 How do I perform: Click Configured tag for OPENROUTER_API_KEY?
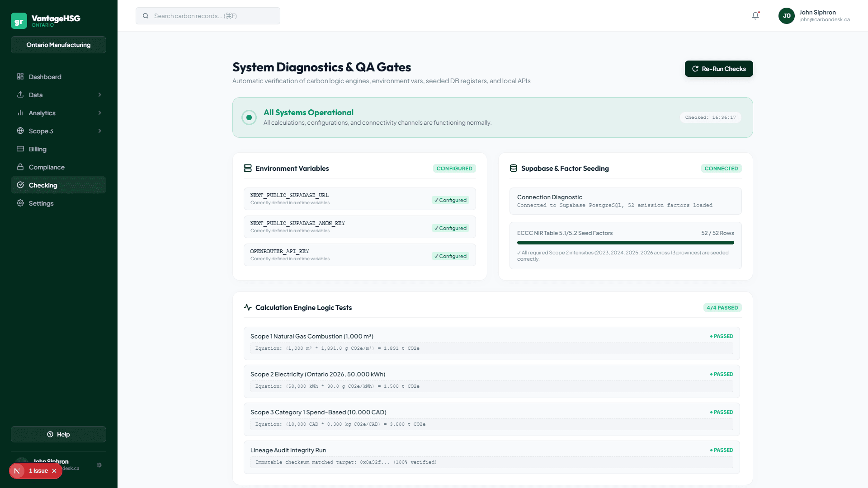click(x=450, y=256)
